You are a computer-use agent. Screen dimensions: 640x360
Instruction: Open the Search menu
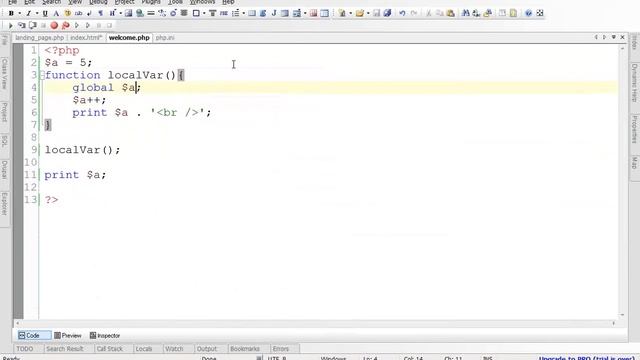pyautogui.click(x=51, y=2)
